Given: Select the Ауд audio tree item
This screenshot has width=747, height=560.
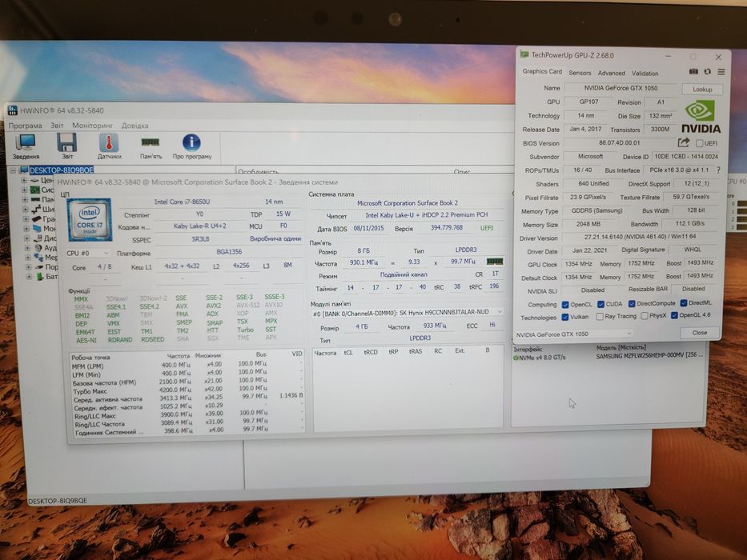Looking at the screenshot, I should [46, 248].
